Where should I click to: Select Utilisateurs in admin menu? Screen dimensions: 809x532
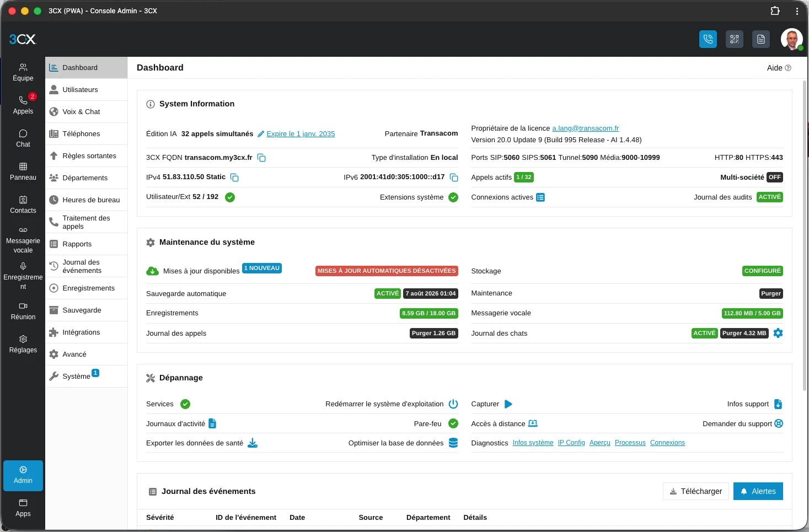(86, 90)
